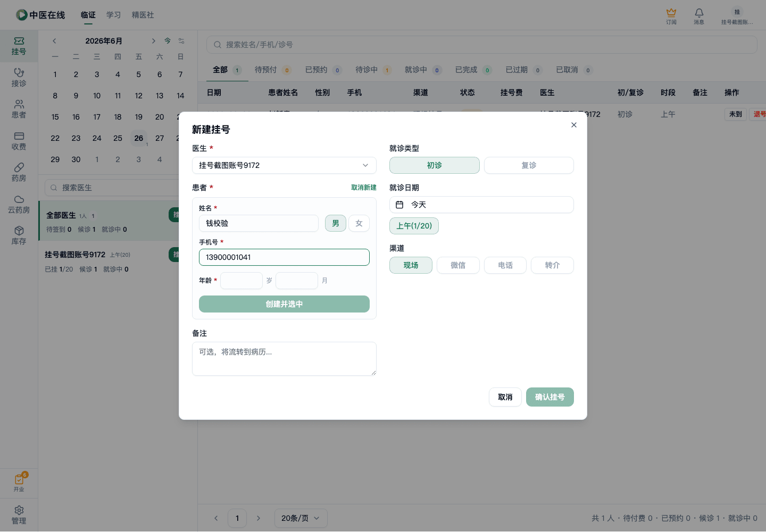
Task: Jump to today with 今 icon
Action: tap(168, 41)
